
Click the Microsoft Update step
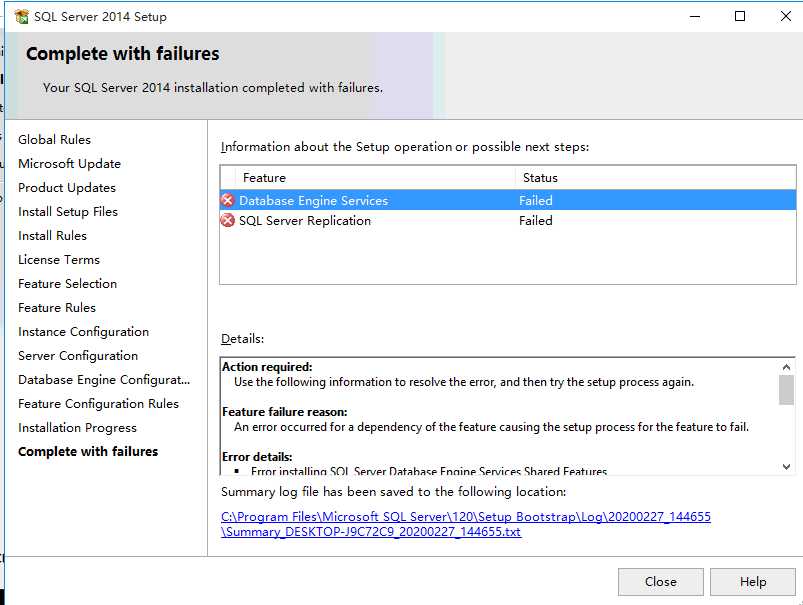click(70, 164)
